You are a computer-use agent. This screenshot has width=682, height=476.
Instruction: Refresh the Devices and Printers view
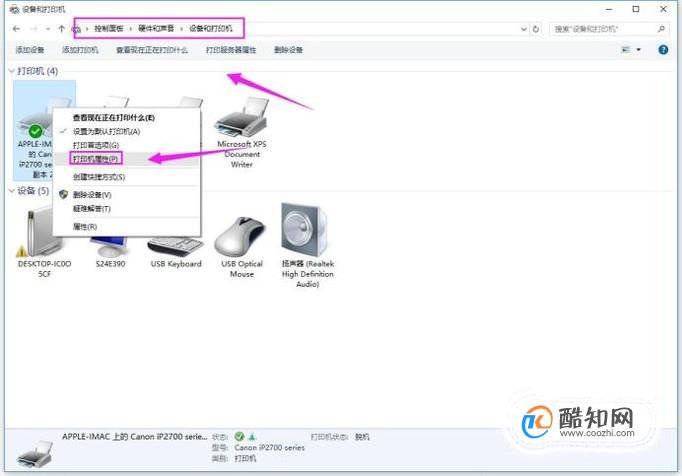tap(536, 29)
